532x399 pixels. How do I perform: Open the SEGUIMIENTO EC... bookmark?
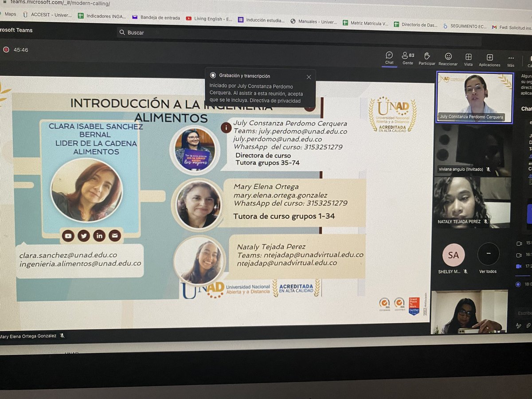point(465,26)
